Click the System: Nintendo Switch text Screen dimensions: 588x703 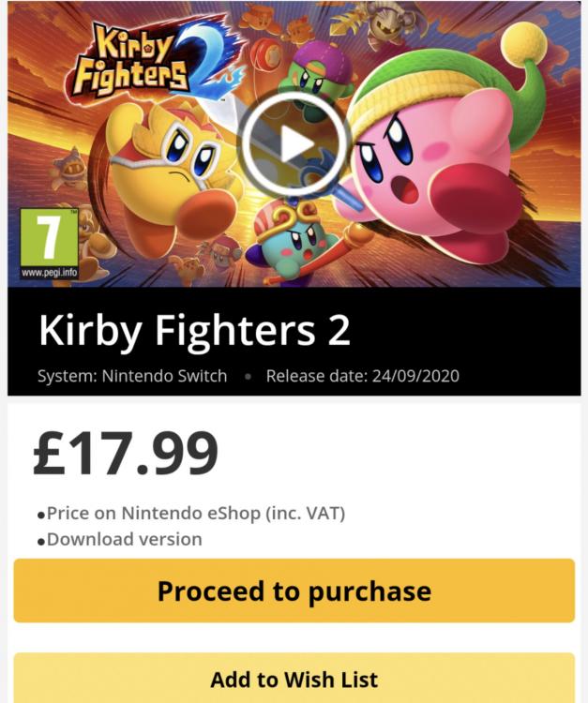(132, 376)
